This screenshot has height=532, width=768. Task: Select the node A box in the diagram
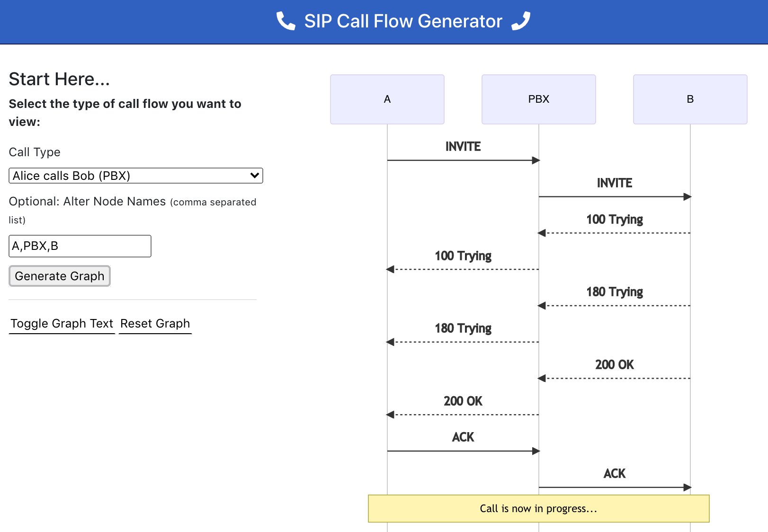coord(387,99)
